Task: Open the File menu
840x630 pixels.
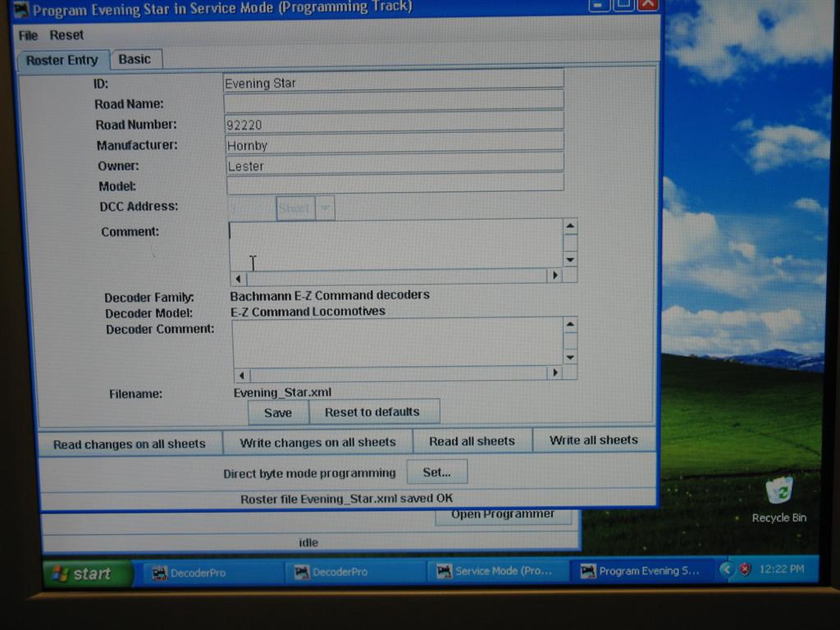Action: [x=28, y=35]
